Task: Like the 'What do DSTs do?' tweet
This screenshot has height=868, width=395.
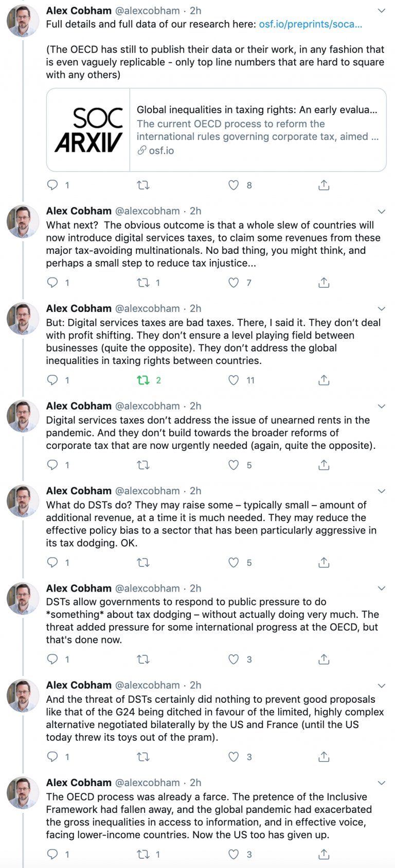Action: point(234,562)
